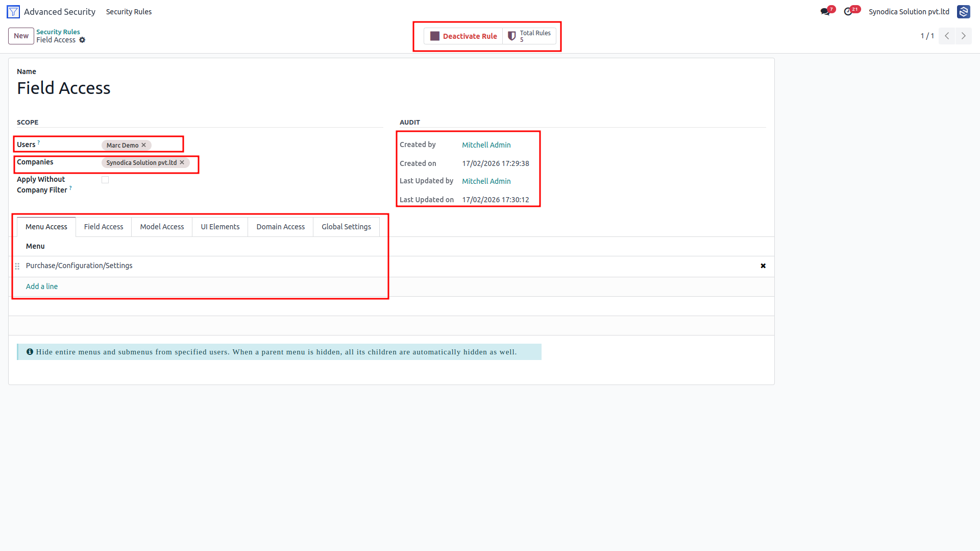This screenshot has width=980, height=551.
Task: Open the Last Updated by Mitchell Admin link
Action: [486, 181]
